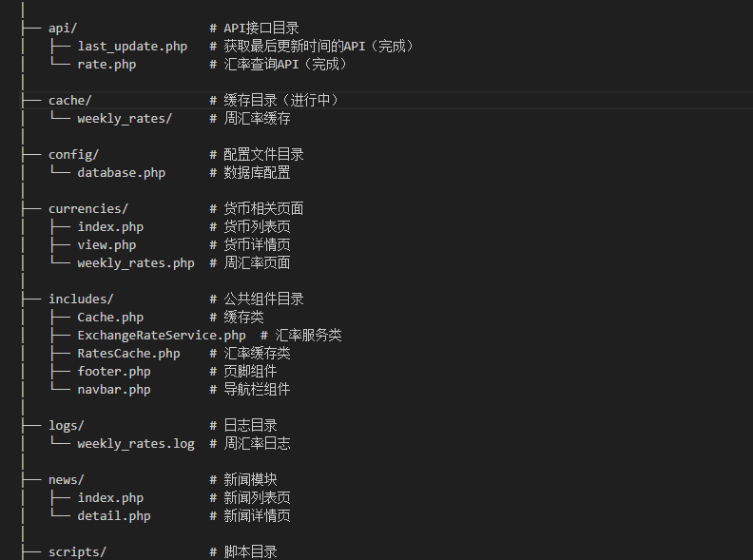Click comment '周汇率页面'
The image size is (753, 560).
point(257,263)
